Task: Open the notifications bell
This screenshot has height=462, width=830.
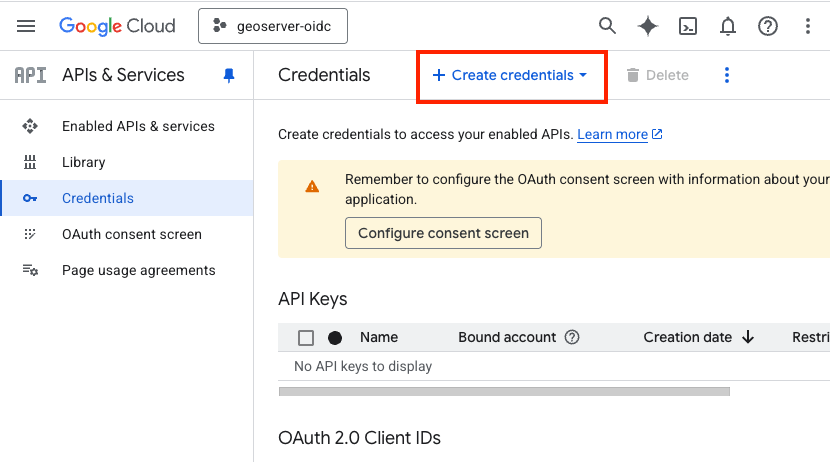Action: 728,26
